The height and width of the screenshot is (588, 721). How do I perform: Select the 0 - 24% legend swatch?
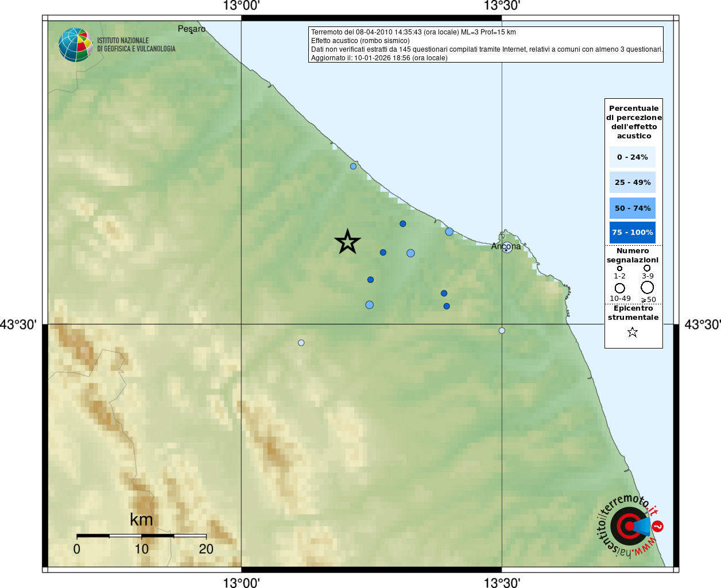632,157
